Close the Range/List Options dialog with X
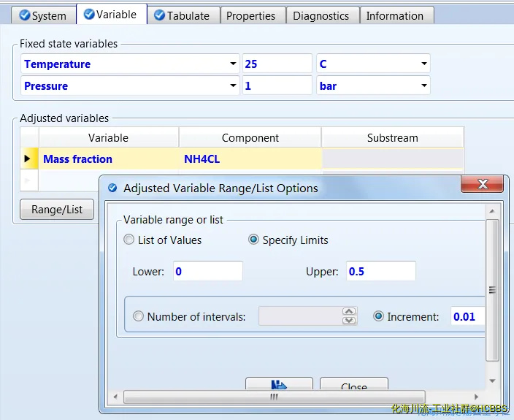The height and width of the screenshot is (420, 514). click(x=483, y=183)
